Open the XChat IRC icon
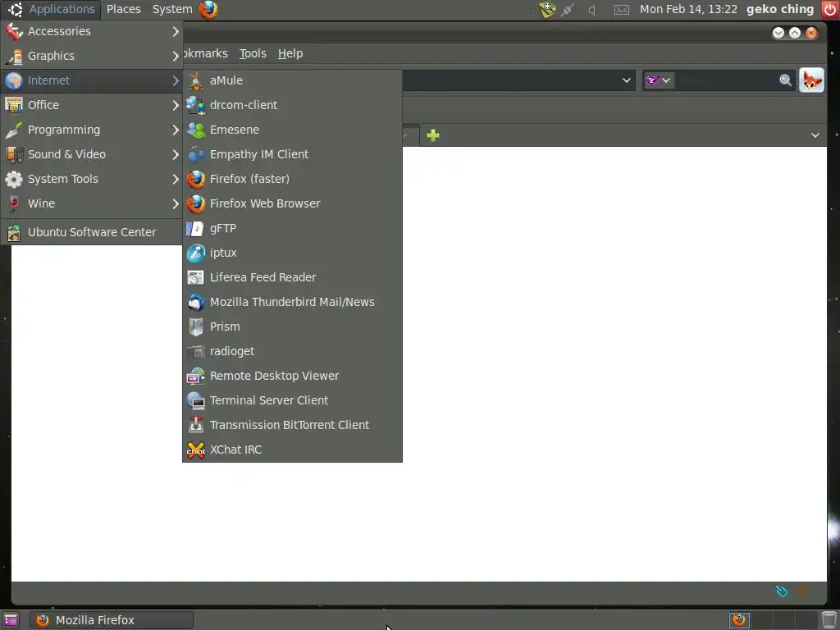 (x=195, y=450)
